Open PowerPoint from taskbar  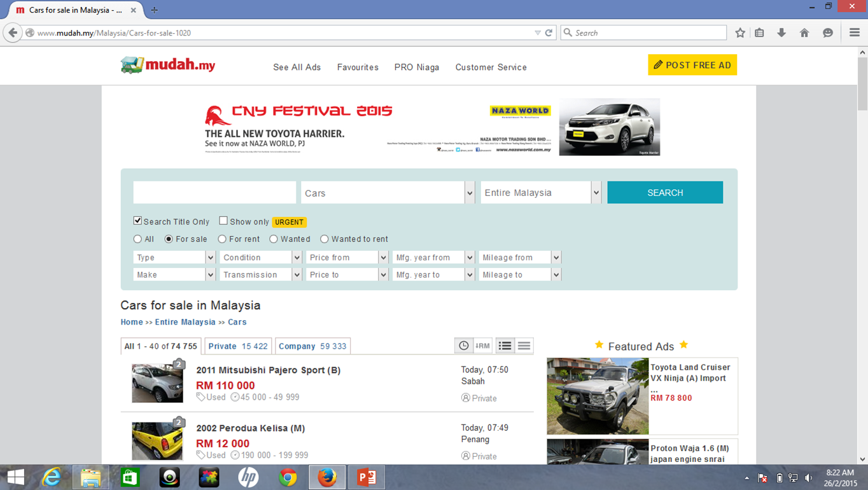(367, 477)
